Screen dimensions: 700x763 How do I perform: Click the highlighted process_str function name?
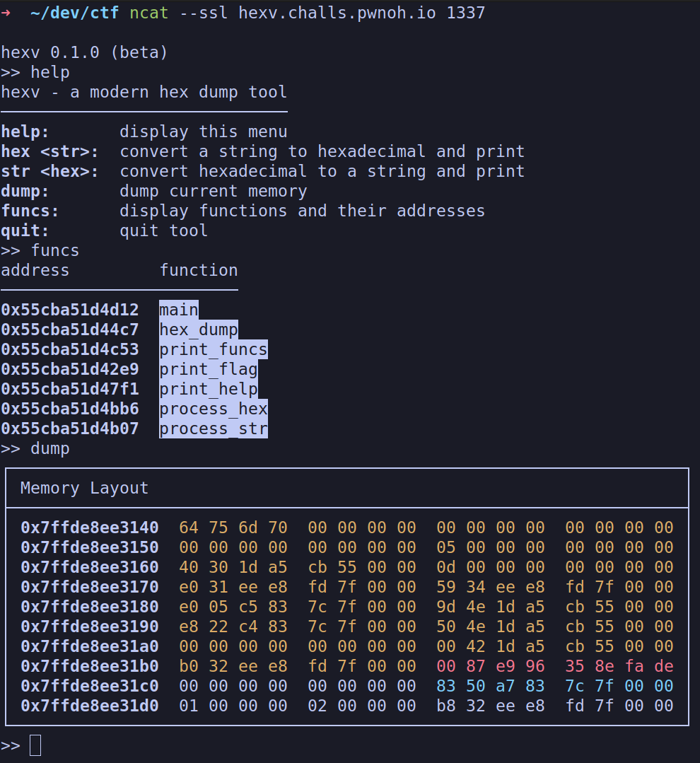pos(213,429)
